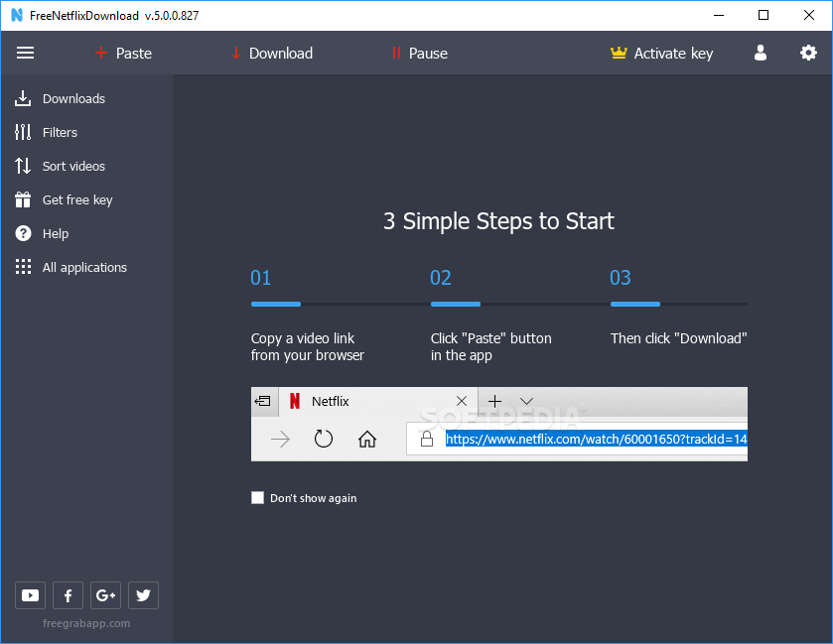Viewport: 833px width, 644px height.
Task: Show All applications using the grid icon
Action: point(22,267)
